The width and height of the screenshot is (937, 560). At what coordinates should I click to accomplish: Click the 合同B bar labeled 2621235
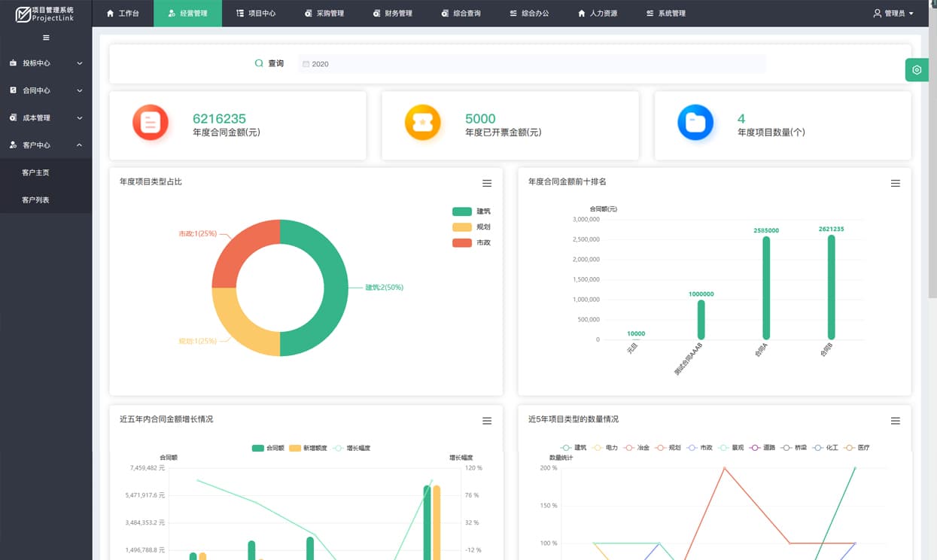pyautogui.click(x=831, y=287)
